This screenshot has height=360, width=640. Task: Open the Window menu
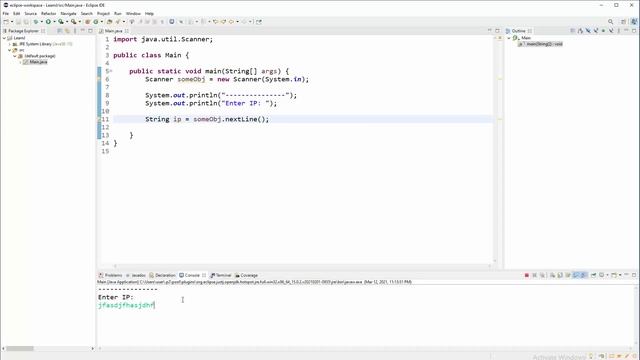[x=133, y=13]
